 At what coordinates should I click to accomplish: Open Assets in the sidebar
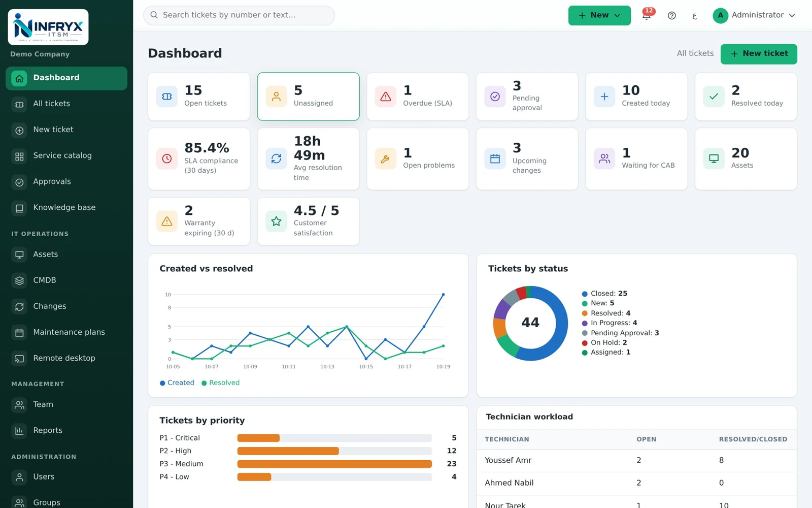pos(66,255)
